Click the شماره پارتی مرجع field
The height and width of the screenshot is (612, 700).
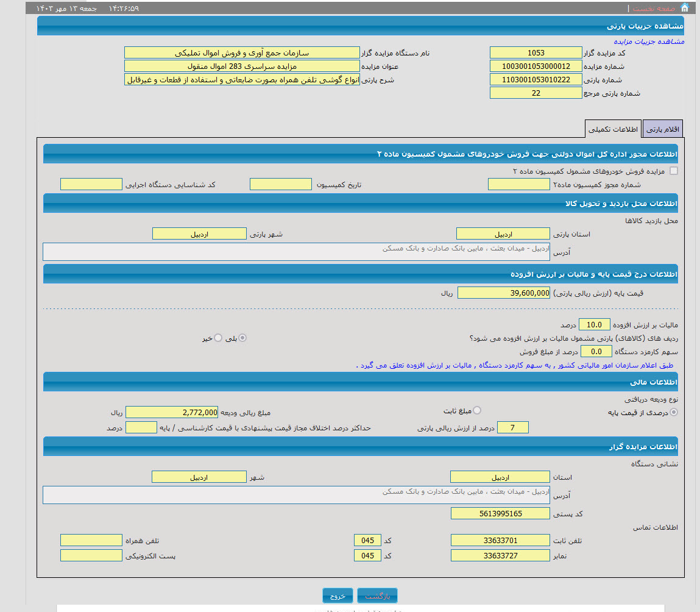tap(536, 93)
